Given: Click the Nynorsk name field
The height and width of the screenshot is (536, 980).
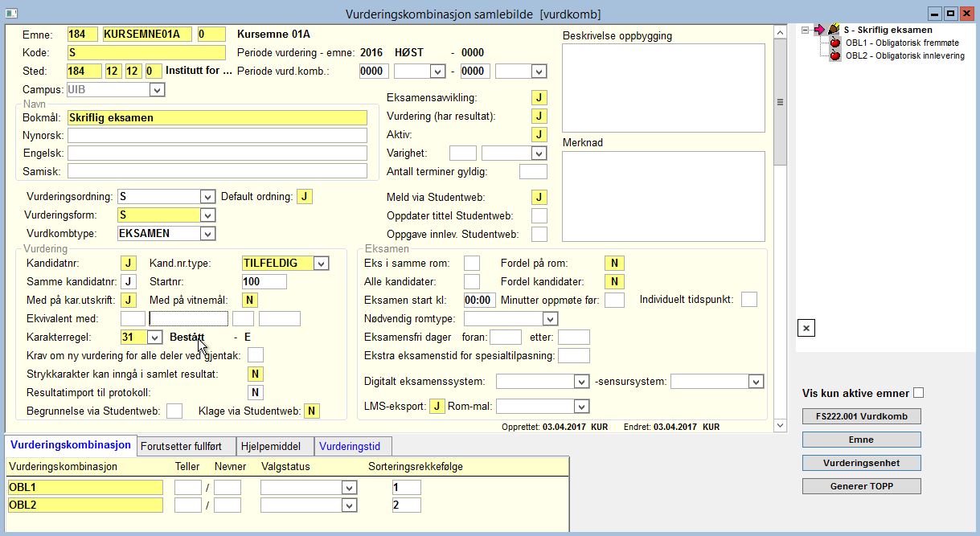Looking at the screenshot, I should pos(217,135).
